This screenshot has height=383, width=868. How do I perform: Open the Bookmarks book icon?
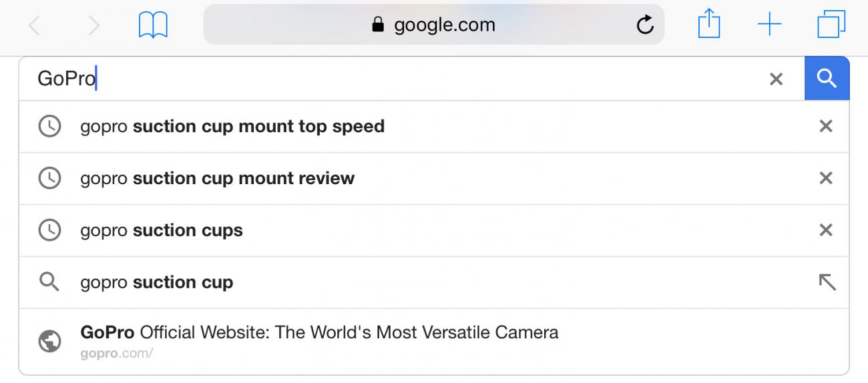point(153,25)
